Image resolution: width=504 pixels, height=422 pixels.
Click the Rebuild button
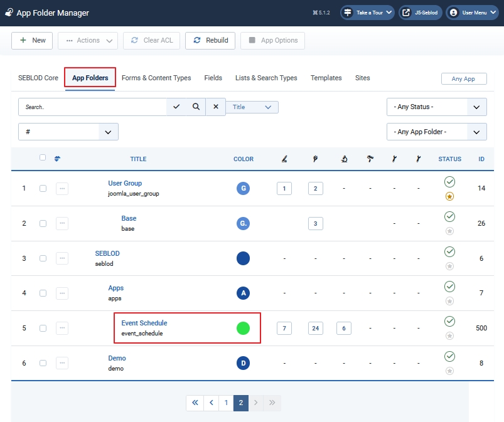[210, 40]
